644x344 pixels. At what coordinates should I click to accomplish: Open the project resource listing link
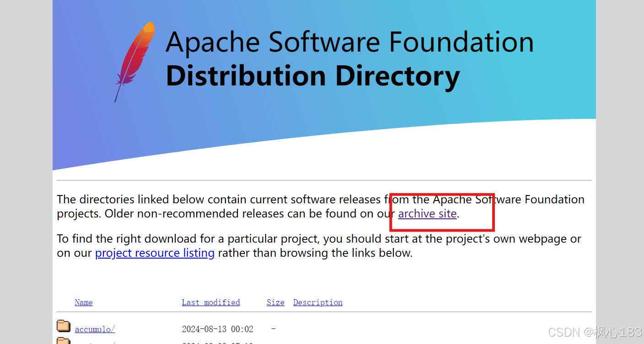point(155,253)
